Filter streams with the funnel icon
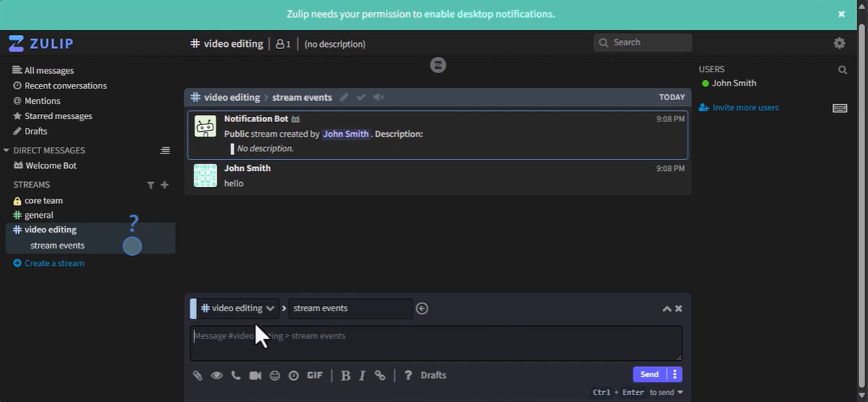This screenshot has width=868, height=402. click(x=151, y=185)
